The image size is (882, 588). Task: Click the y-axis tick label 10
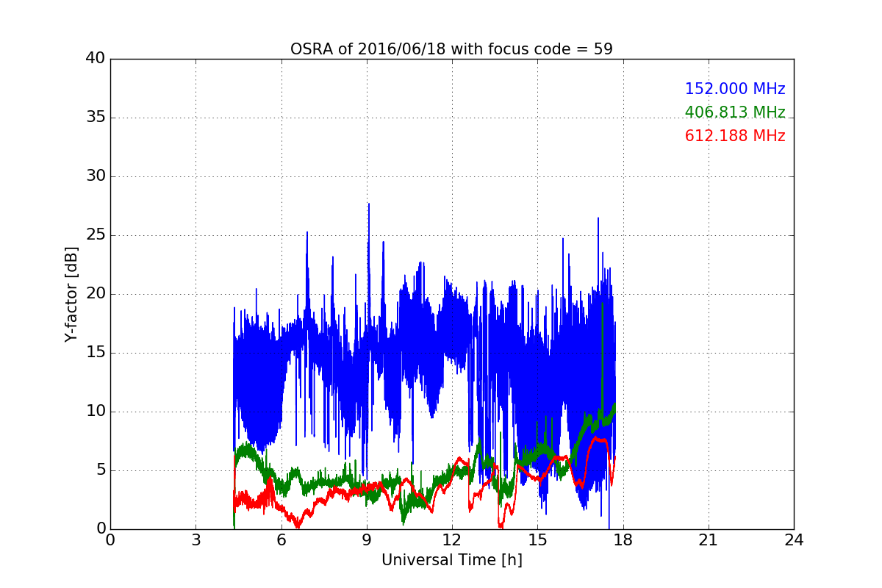(96, 412)
